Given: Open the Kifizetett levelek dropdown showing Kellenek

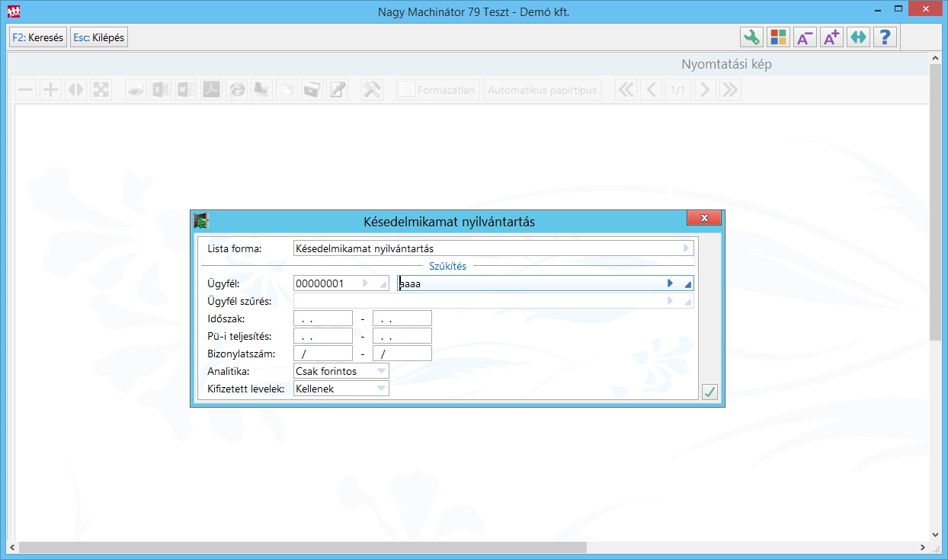Looking at the screenshot, I should pos(381,389).
